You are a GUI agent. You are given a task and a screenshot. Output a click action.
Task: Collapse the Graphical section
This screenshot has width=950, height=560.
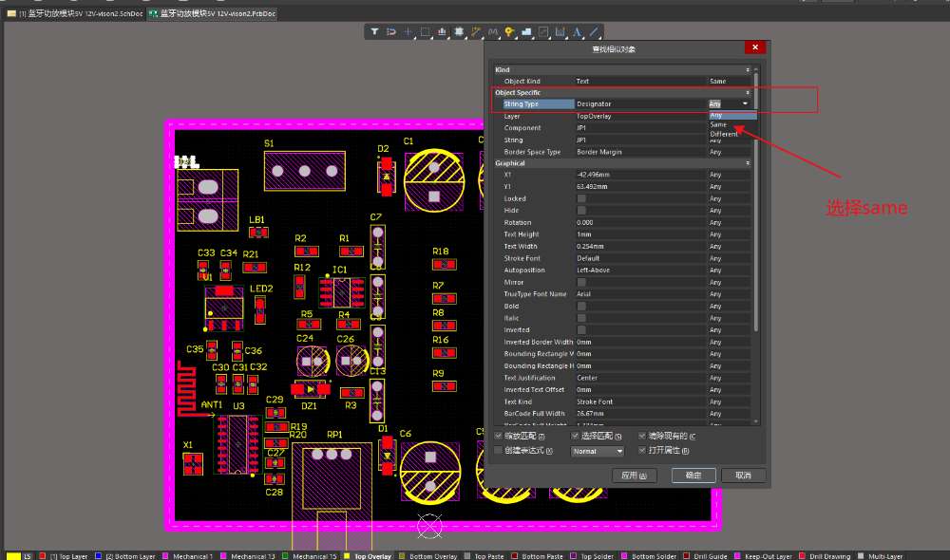coord(748,163)
